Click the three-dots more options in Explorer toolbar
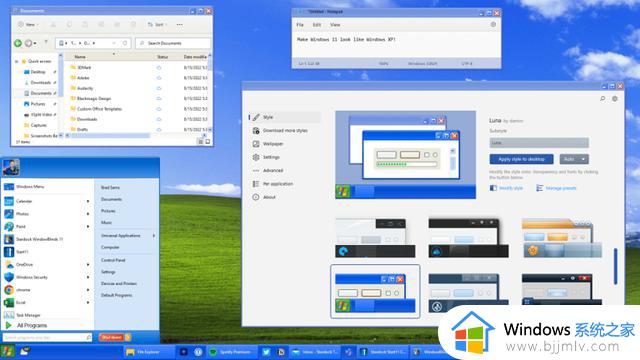 point(180,24)
